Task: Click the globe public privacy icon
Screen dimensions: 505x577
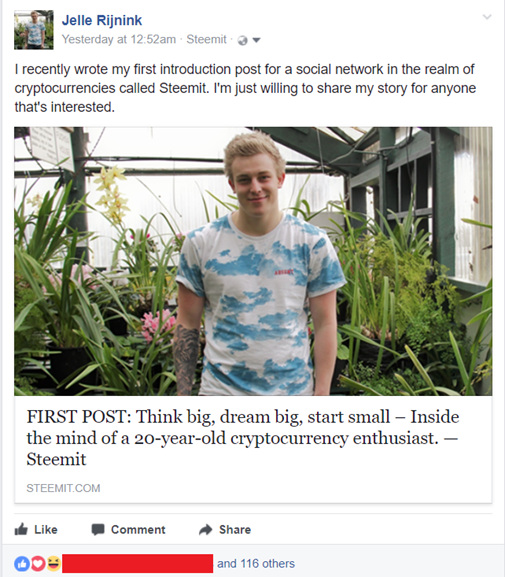Action: (243, 40)
